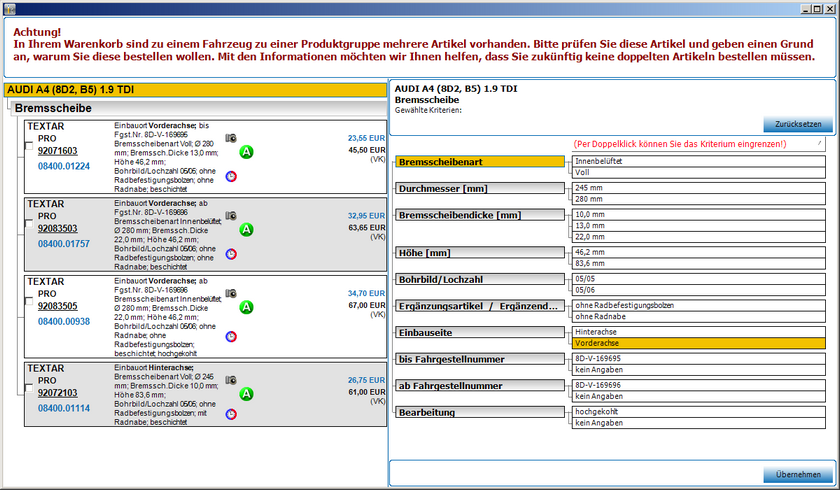This screenshot has width=840, height=490.
Task: Open article number link 92083503
Action: click(57, 229)
